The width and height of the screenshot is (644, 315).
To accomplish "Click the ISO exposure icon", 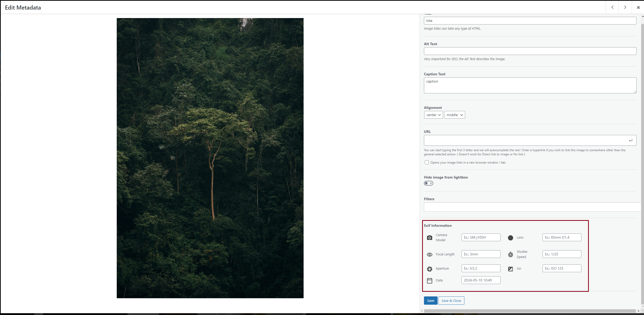I will click(x=510, y=269).
